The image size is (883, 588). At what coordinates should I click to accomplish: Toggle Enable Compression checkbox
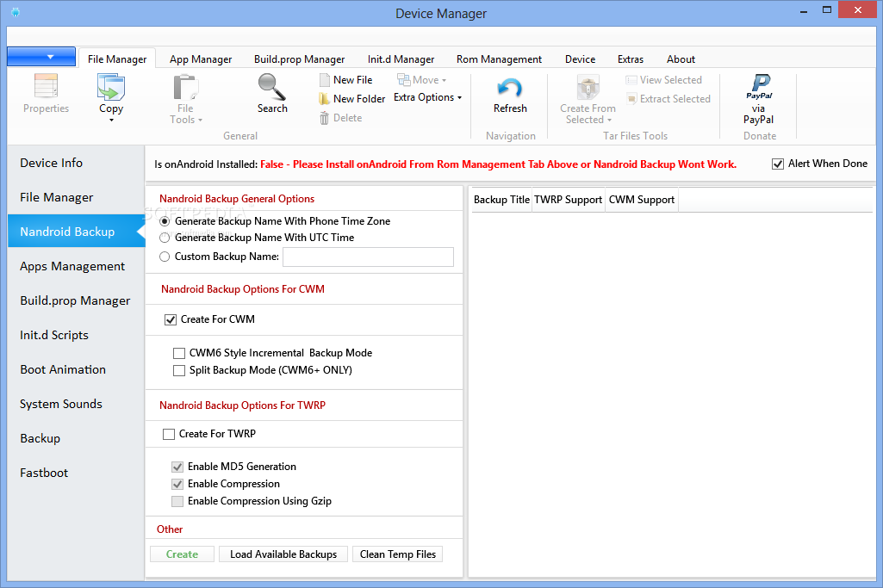[177, 484]
